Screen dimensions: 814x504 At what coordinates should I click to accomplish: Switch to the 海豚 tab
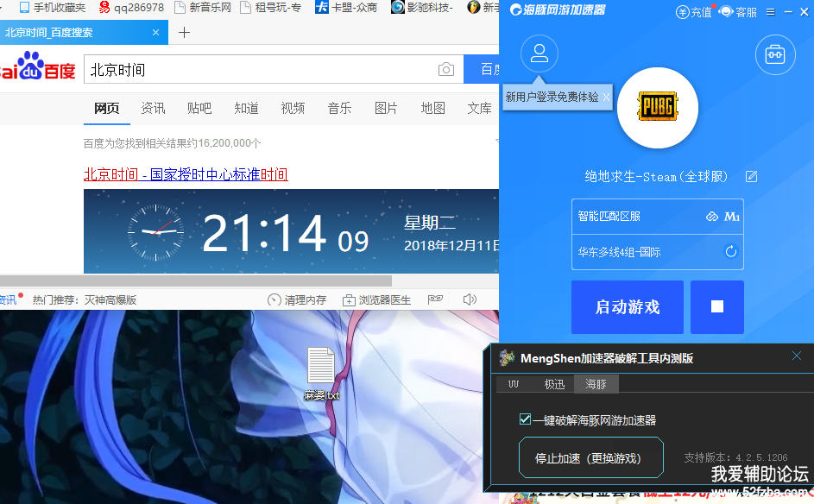596,384
